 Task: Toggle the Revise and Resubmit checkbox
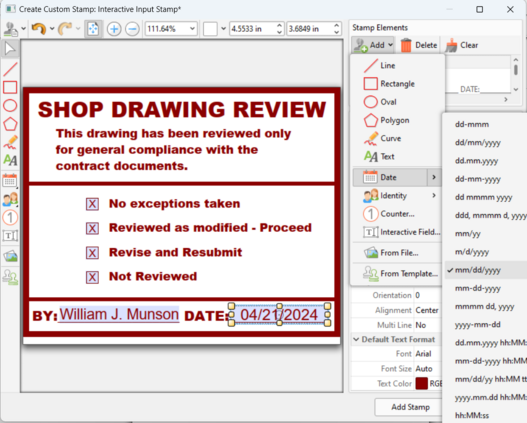pyautogui.click(x=92, y=253)
